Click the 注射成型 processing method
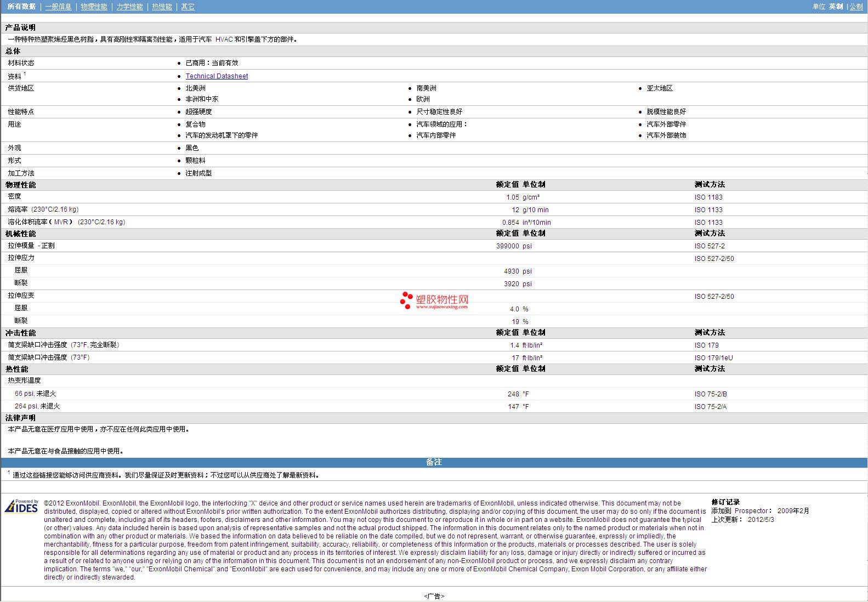This screenshot has width=868, height=602. pos(198,173)
